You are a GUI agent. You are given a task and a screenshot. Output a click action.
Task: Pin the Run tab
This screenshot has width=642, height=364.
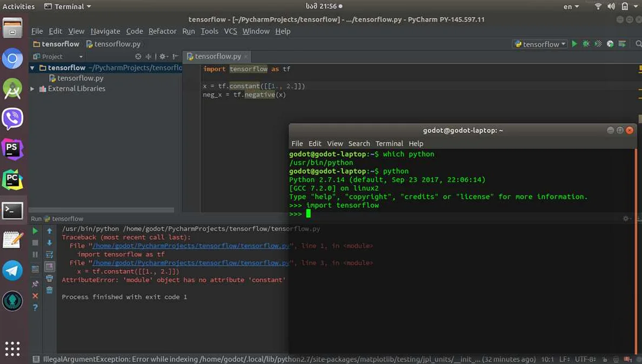coord(35,284)
